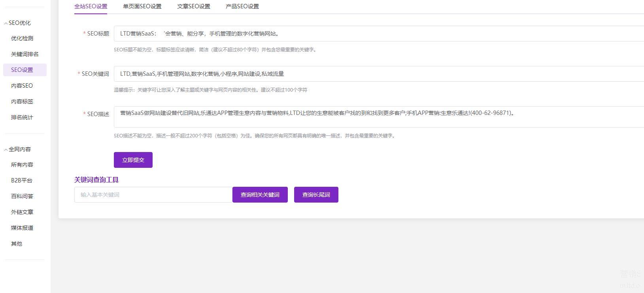
Task: Open 百科问答 sidebar item
Action: point(22,196)
